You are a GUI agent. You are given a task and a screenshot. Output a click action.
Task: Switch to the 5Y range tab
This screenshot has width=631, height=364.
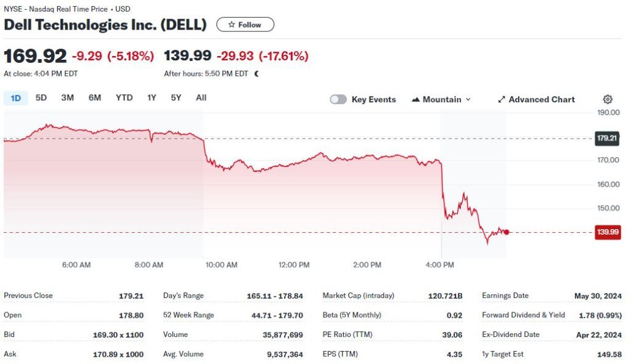[176, 97]
